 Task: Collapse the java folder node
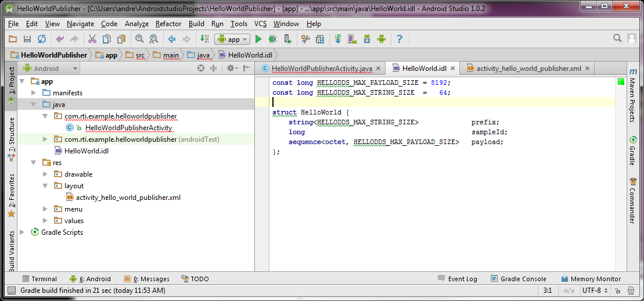[x=34, y=105]
